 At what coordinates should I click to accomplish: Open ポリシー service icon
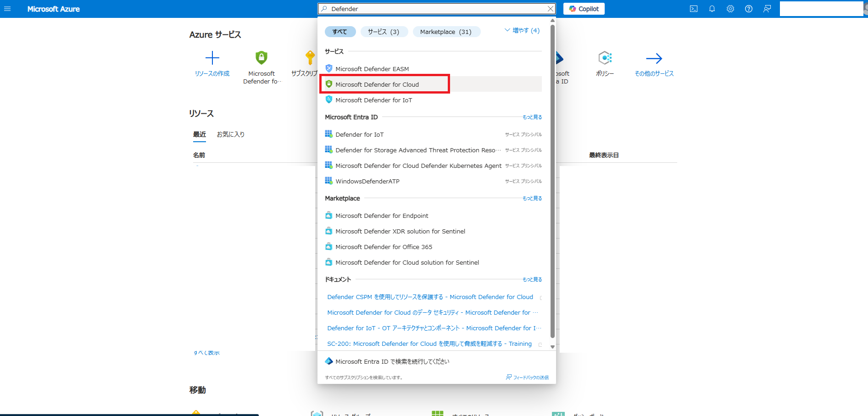pos(605,58)
